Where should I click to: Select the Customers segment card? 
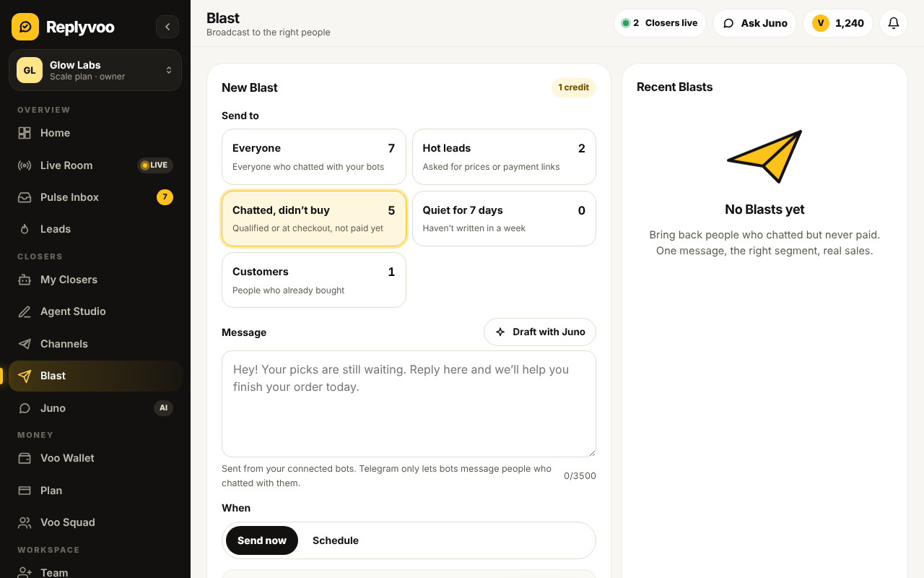click(314, 280)
